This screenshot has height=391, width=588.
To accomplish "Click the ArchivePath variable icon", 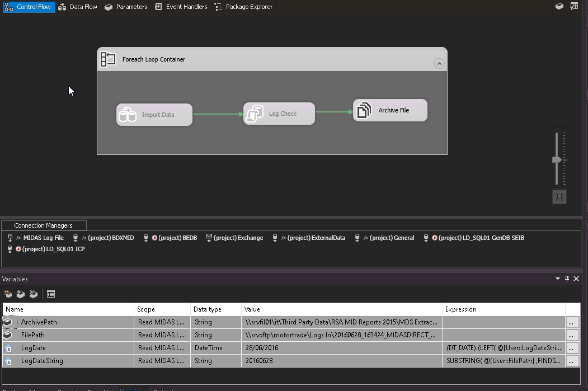I will point(8,322).
